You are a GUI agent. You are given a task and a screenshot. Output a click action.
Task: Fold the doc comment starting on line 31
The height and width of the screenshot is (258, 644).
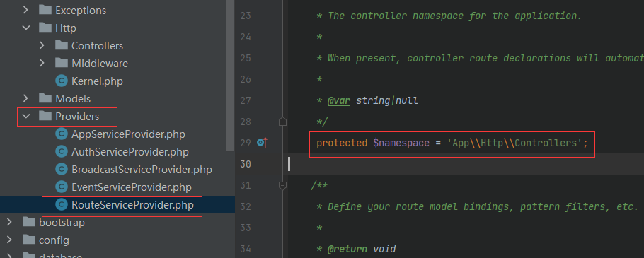(282, 185)
